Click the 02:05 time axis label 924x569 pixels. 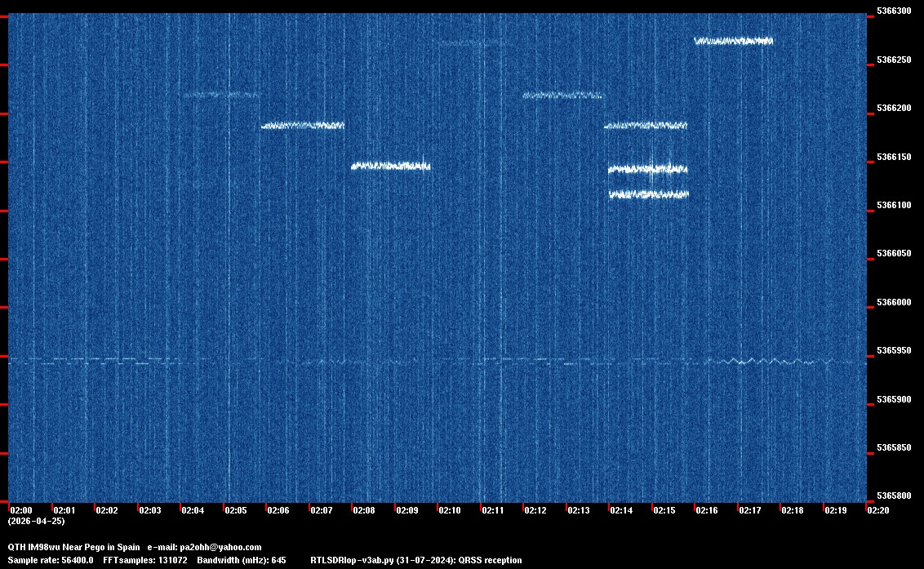tap(235, 510)
